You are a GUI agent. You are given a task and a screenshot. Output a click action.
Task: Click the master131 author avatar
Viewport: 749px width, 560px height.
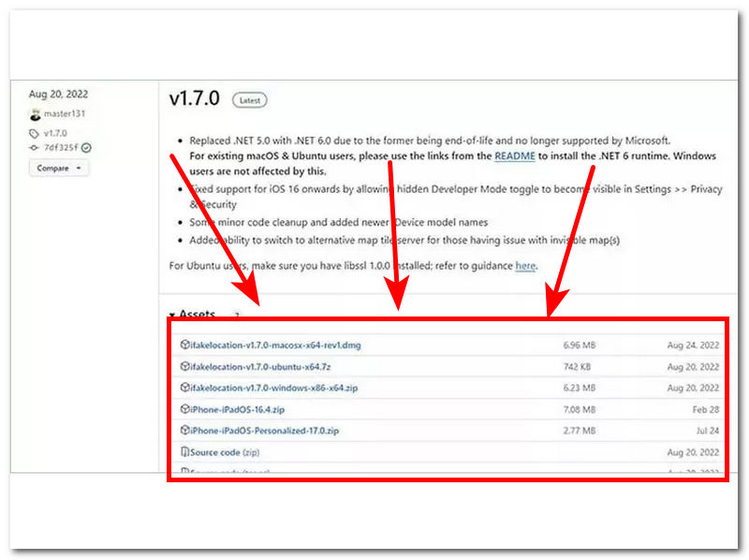(x=36, y=114)
